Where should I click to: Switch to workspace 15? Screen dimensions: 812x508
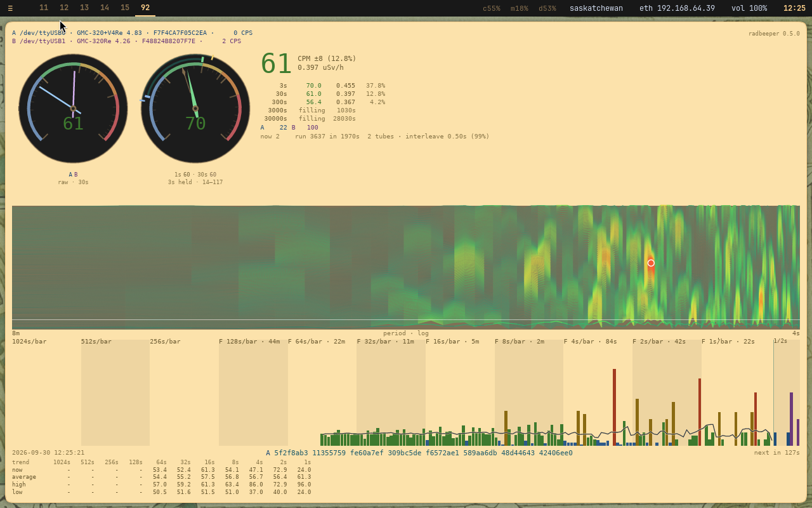pos(125,8)
